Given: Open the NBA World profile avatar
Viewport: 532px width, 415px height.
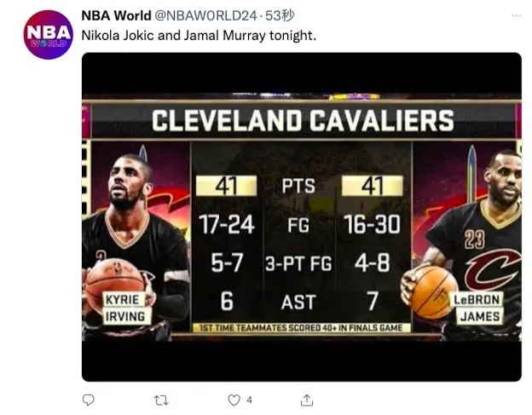Looking at the screenshot, I should (48, 34).
